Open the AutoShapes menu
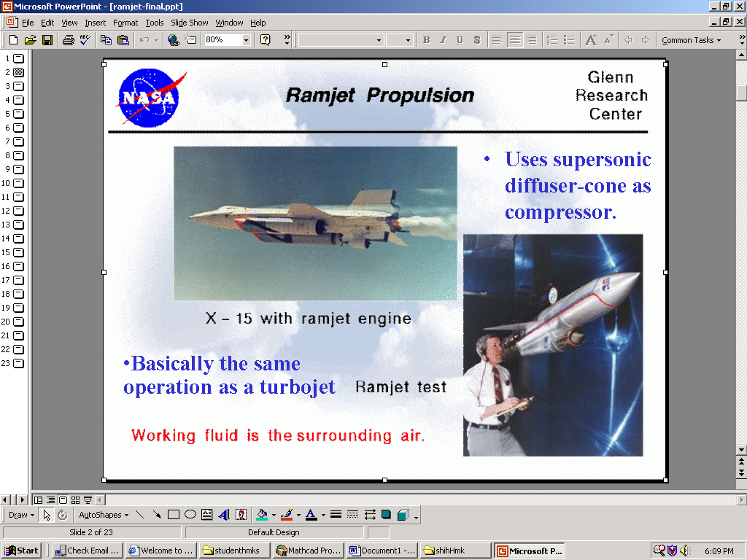 click(x=104, y=515)
